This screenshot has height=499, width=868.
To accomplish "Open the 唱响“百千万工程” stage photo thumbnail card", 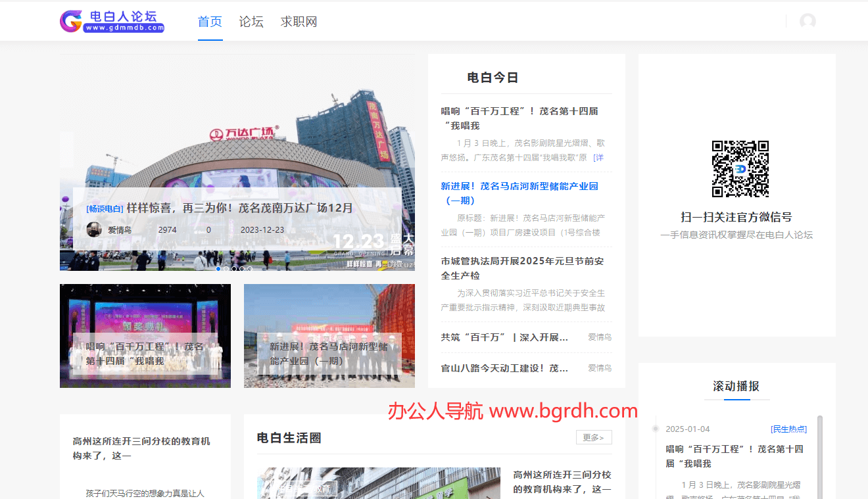I will coord(145,336).
